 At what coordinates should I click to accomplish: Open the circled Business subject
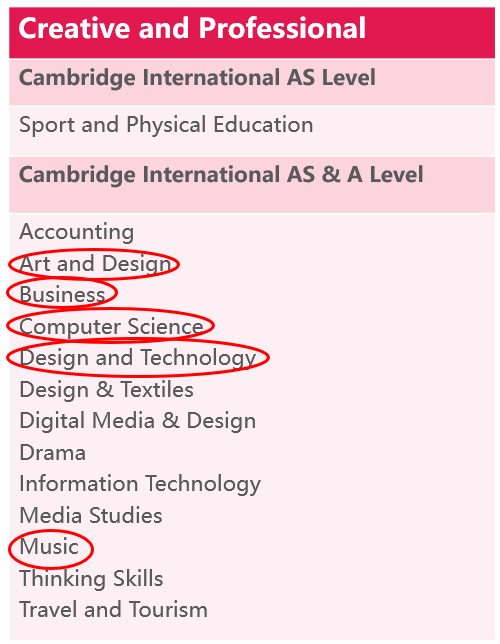62,295
